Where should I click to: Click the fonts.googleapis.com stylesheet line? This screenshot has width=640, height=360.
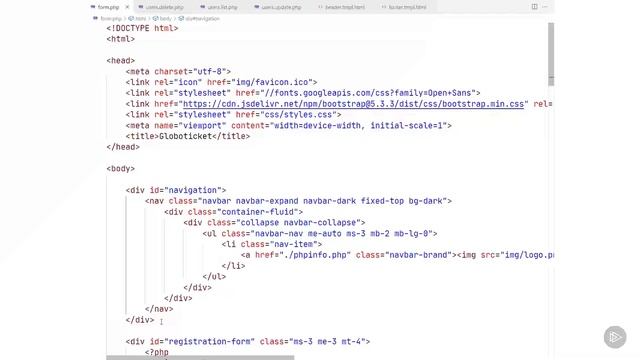point(303,93)
